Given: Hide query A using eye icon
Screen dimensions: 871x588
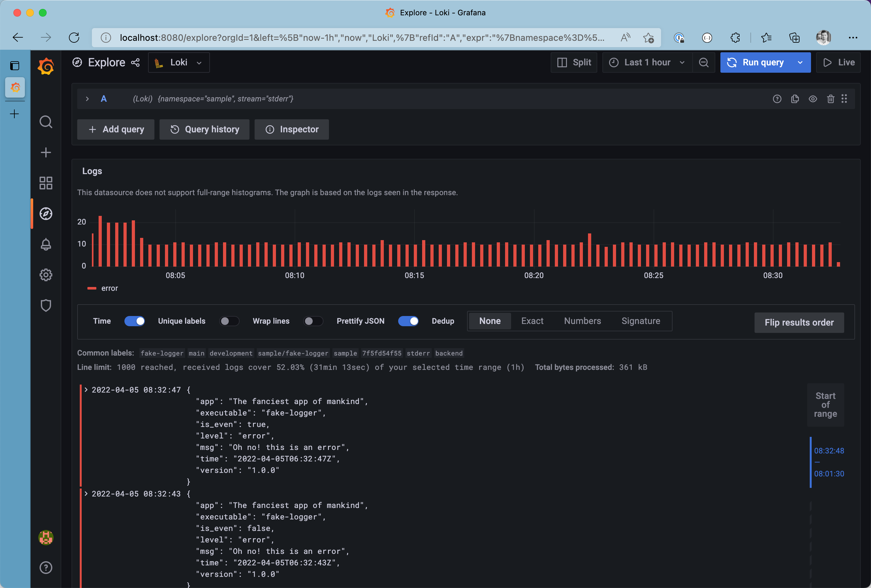Looking at the screenshot, I should [813, 99].
